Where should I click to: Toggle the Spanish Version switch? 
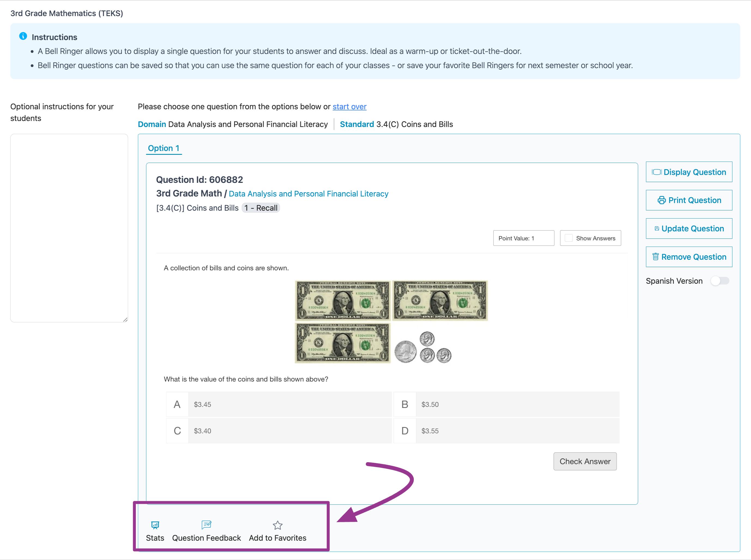coord(719,281)
